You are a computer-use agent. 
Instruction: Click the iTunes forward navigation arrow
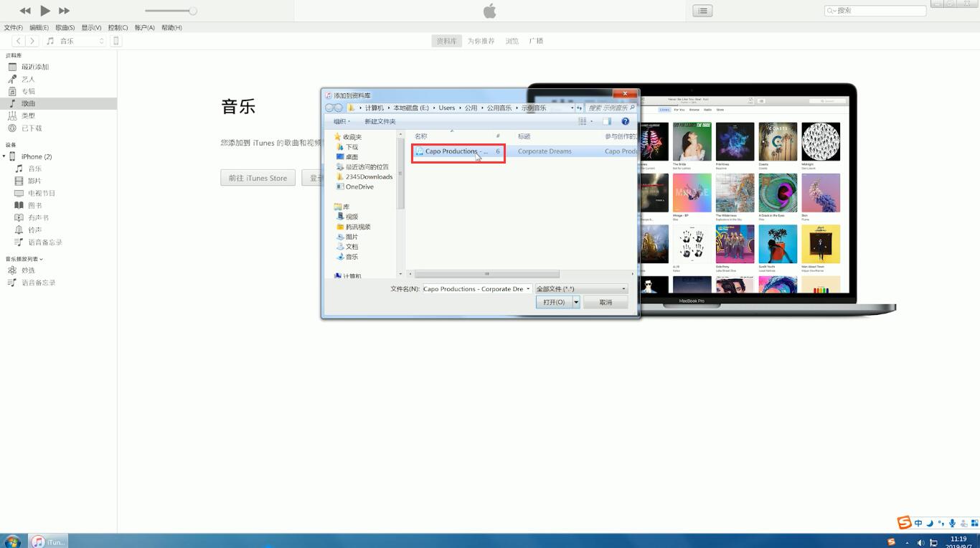[32, 41]
